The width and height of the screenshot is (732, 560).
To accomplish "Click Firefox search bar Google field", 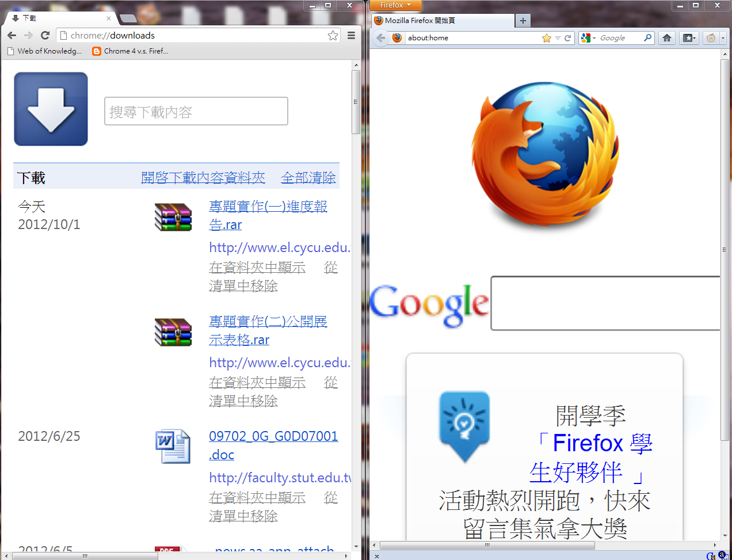I will 620,38.
